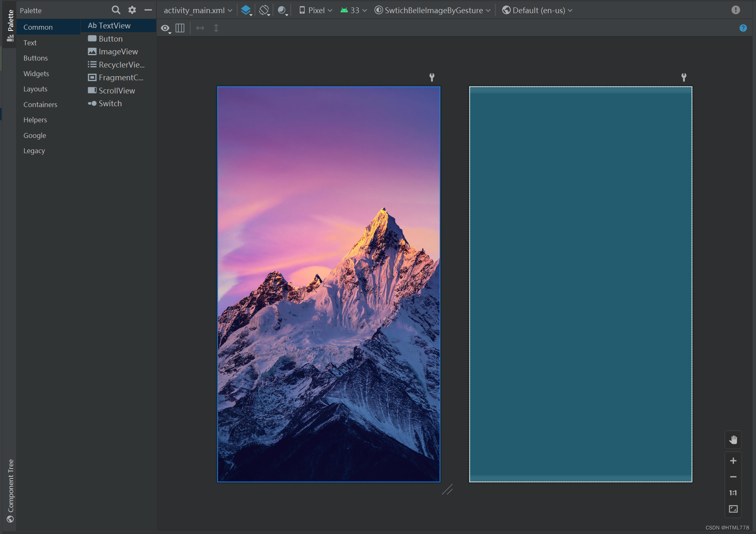Screen dimensions: 756x534
Task: Select the Widgets palette category
Action: point(48,74)
